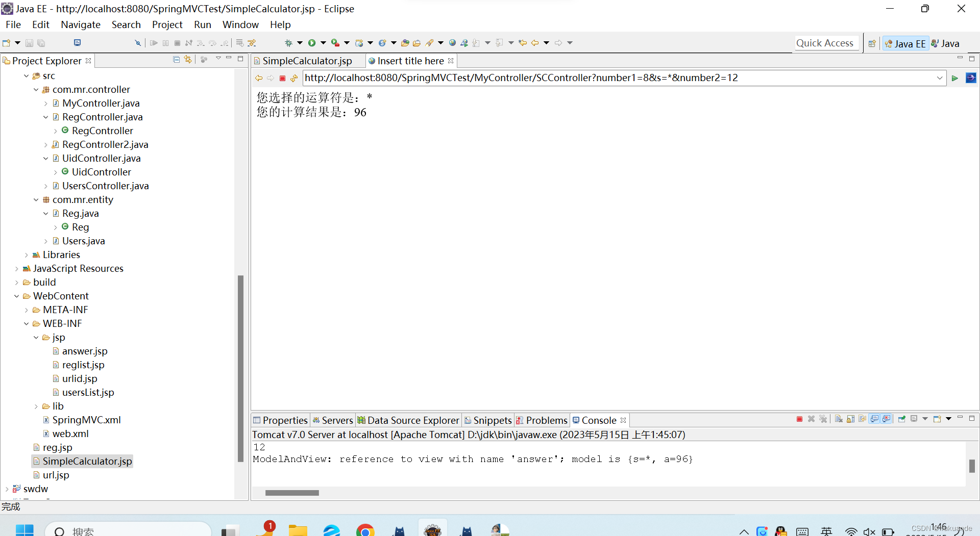Click the Run on Server external tools icon
The image size is (980, 536).
pos(335,43)
